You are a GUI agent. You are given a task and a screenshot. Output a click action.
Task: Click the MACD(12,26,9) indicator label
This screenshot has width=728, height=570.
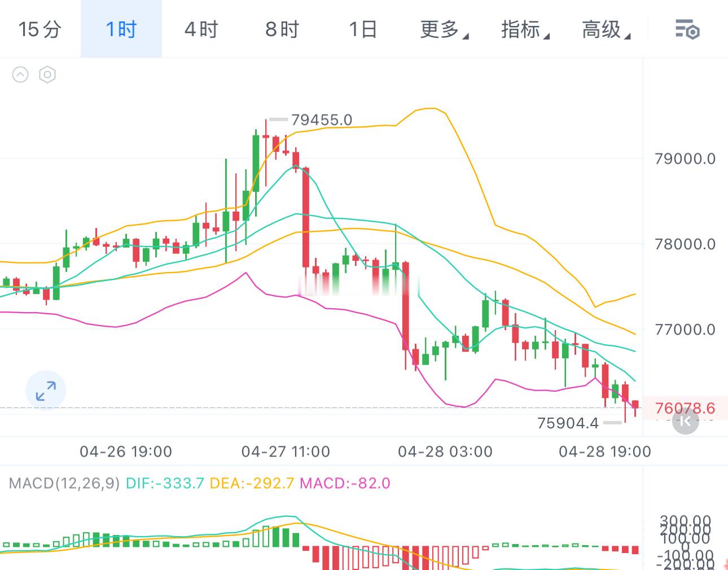pyautogui.click(x=64, y=483)
